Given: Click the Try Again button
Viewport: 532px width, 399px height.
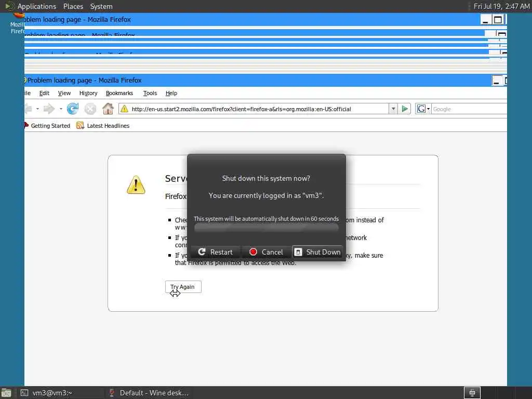Looking at the screenshot, I should coord(183,287).
